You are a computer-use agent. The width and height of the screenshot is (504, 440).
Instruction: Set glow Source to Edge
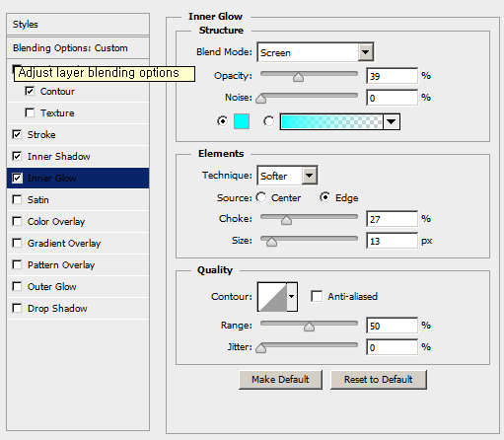click(x=324, y=197)
